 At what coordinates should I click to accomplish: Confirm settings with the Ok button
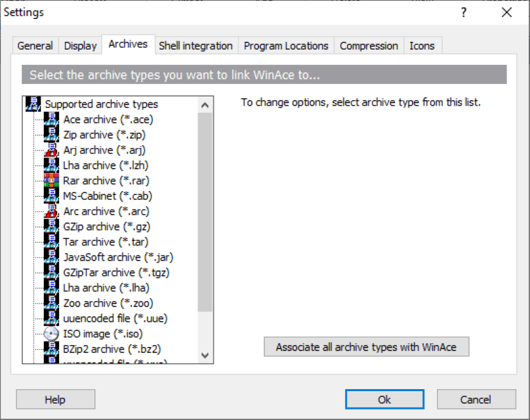point(384,400)
